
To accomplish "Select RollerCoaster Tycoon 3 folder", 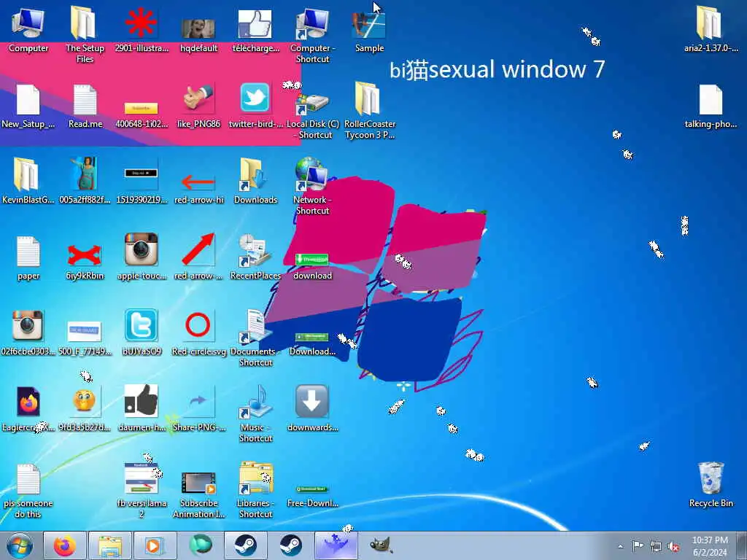I will coord(370,111).
